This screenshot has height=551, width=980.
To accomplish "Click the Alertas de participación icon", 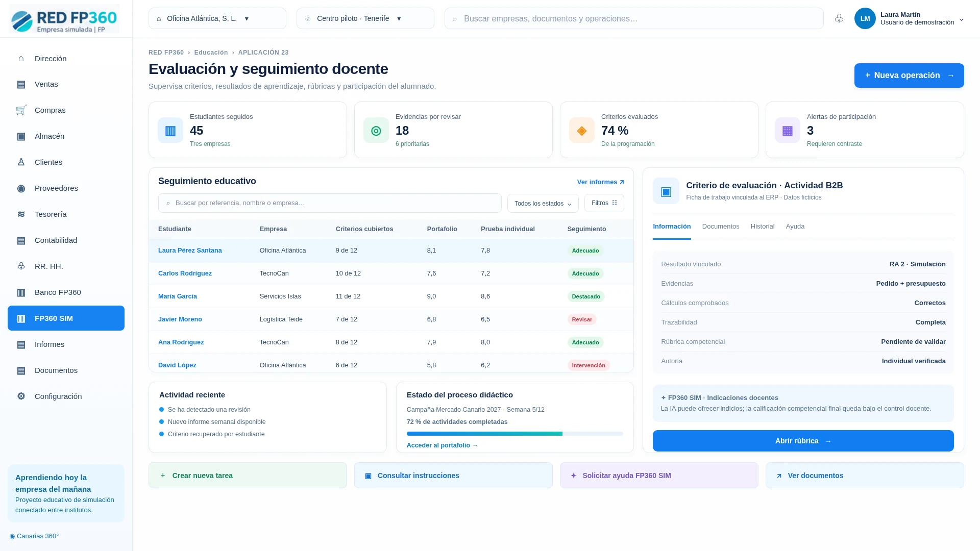I will 788,131.
